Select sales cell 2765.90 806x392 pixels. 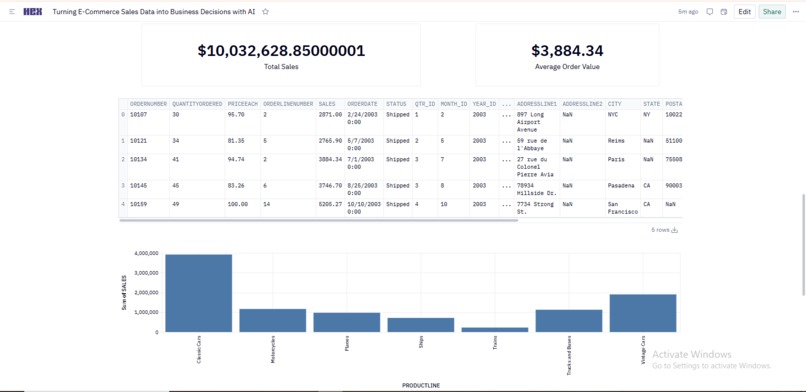pyautogui.click(x=330, y=144)
